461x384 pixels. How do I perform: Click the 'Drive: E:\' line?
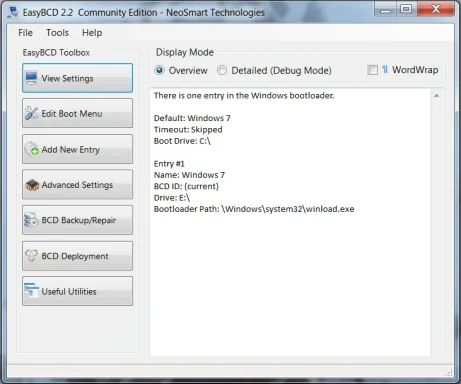tap(172, 198)
